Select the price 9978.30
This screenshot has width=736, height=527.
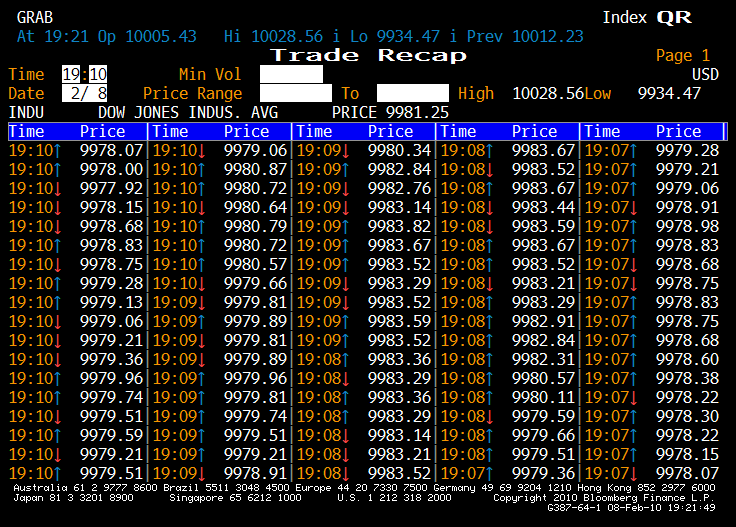click(x=688, y=416)
